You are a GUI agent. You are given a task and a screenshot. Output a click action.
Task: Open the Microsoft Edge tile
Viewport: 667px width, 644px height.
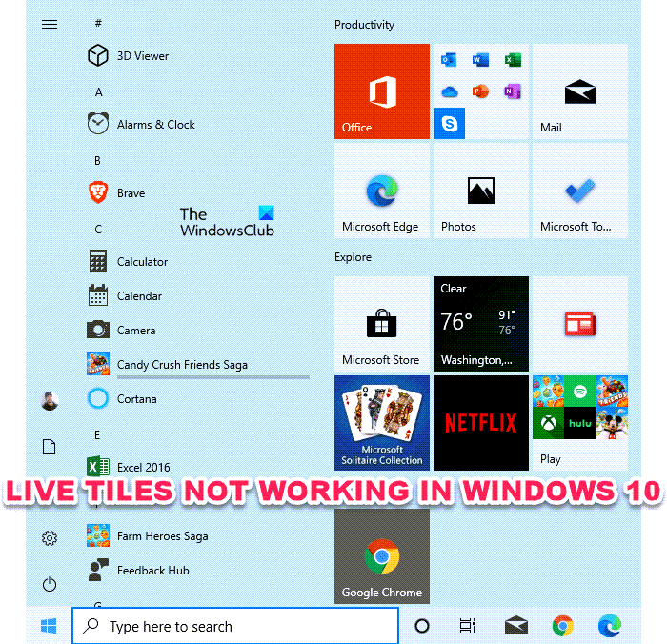click(381, 191)
